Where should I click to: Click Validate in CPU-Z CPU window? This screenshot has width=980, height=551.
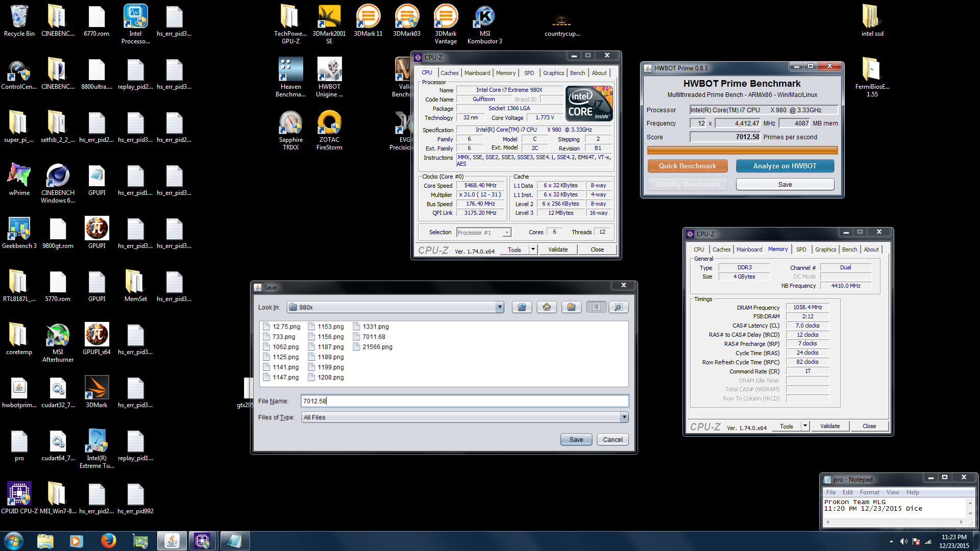558,249
